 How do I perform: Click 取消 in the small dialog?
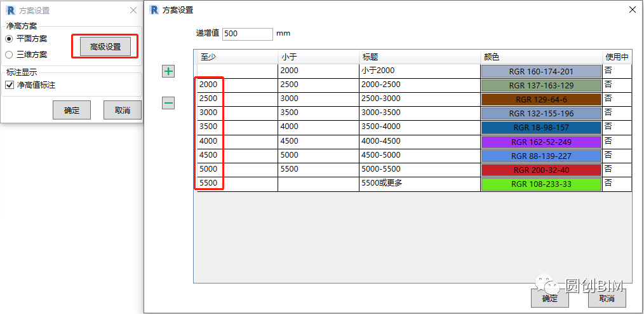pos(123,110)
